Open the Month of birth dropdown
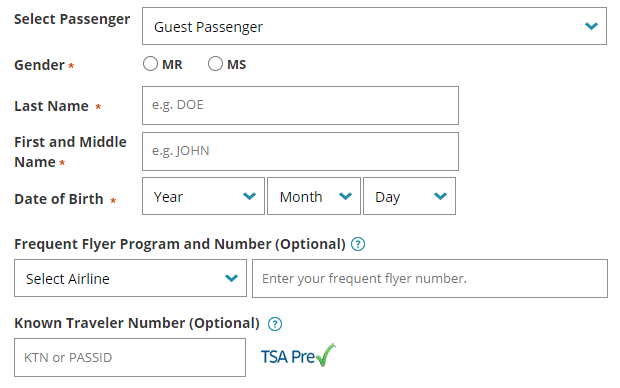The width and height of the screenshot is (620, 388). tap(314, 196)
